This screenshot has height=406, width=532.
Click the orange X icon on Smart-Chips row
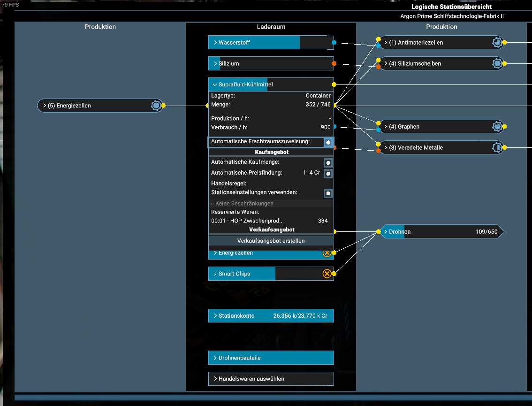327,274
